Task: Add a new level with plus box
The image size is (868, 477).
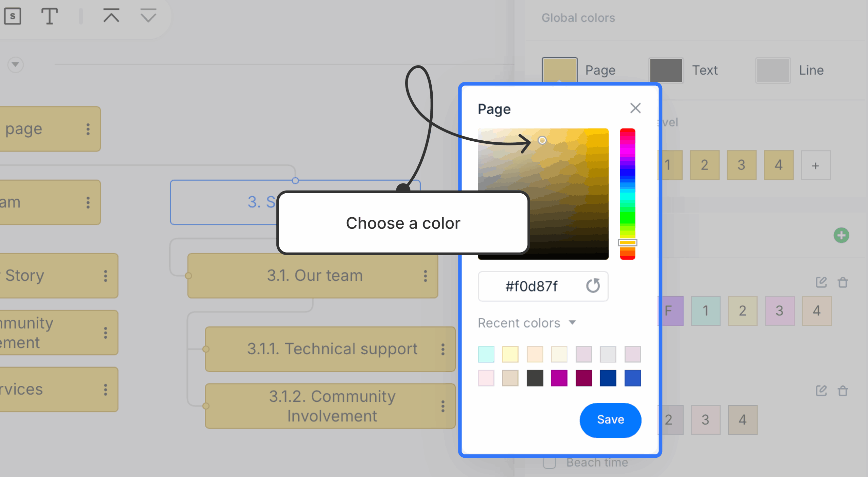Action: 815,165
